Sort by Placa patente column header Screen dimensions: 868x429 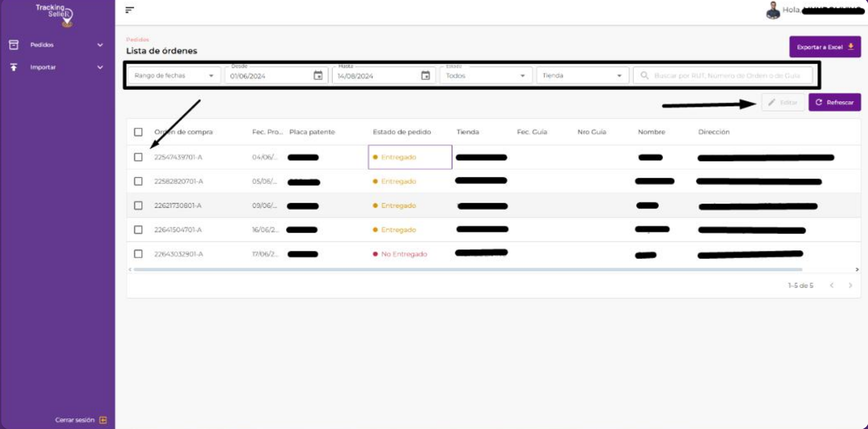pos(312,132)
